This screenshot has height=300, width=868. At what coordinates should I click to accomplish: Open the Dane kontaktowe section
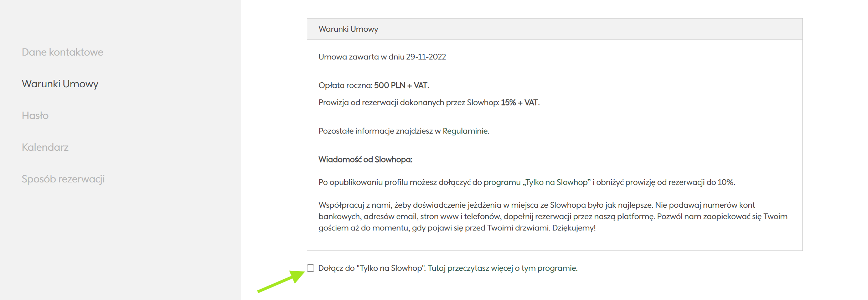pyautogui.click(x=62, y=52)
